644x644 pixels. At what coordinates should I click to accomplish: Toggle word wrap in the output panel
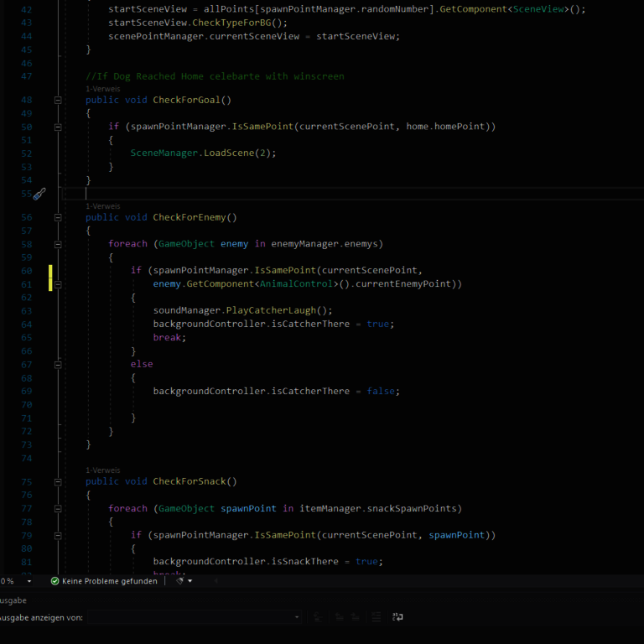click(x=397, y=617)
